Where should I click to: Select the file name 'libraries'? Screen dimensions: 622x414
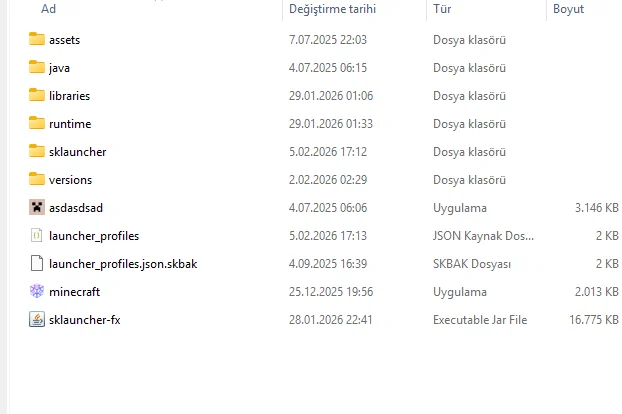click(x=69, y=96)
